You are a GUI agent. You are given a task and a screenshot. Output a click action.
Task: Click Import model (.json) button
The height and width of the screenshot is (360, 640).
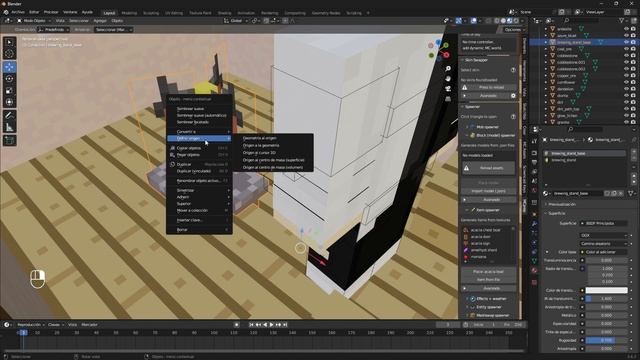(489, 191)
